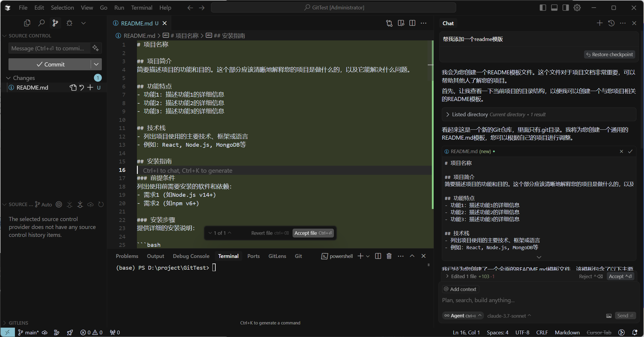Reject README.md code block with X
644x337 pixels.
pyautogui.click(x=621, y=151)
